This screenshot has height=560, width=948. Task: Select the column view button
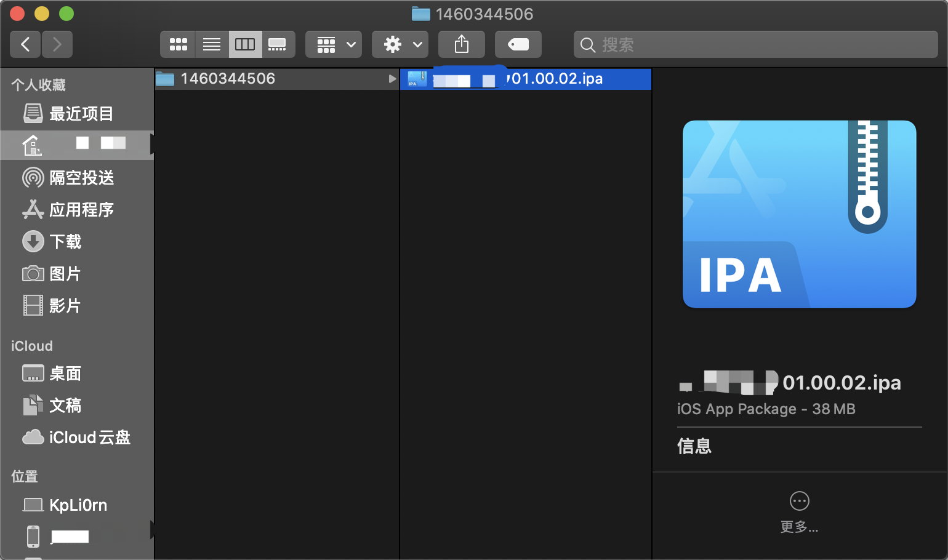point(245,44)
